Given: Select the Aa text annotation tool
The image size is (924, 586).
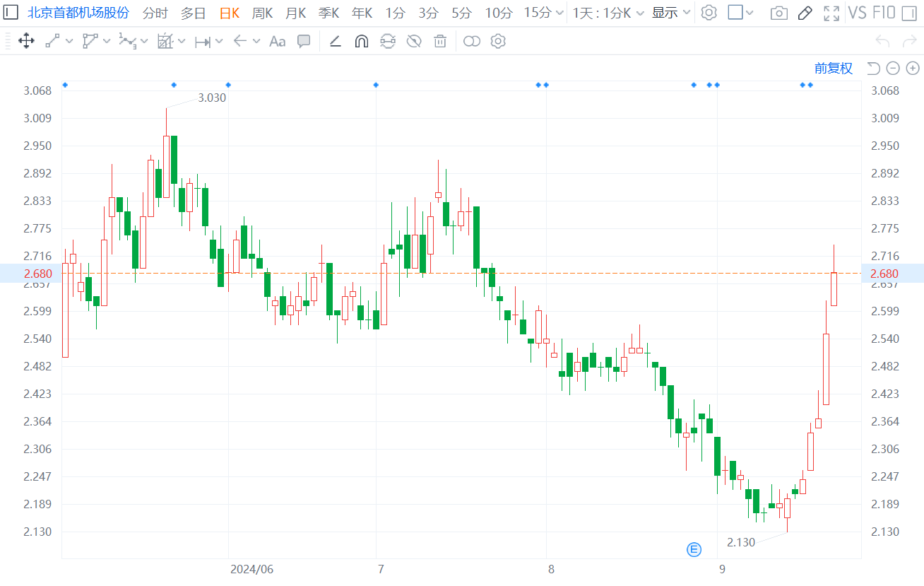Looking at the screenshot, I should pos(278,42).
